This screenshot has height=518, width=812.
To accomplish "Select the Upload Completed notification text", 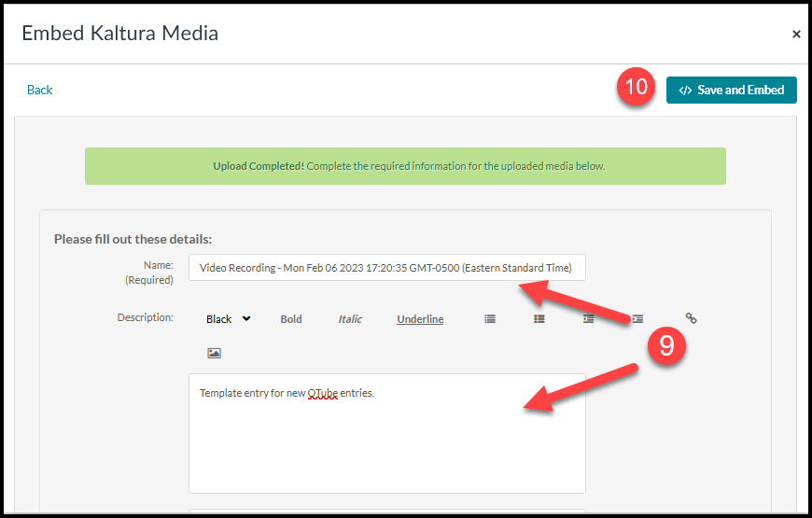I will click(409, 166).
